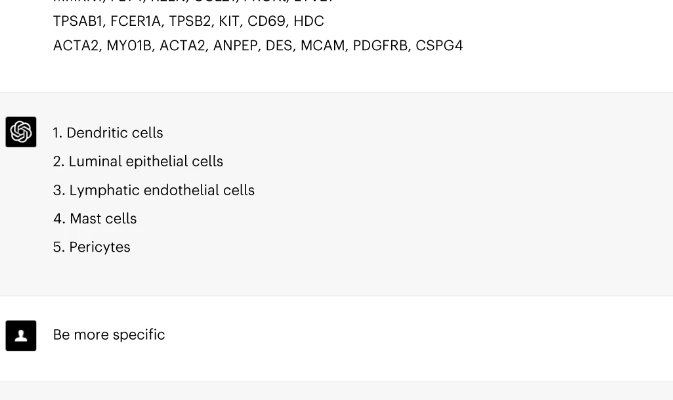
Task: Click the gene name FCER1A
Action: point(136,21)
